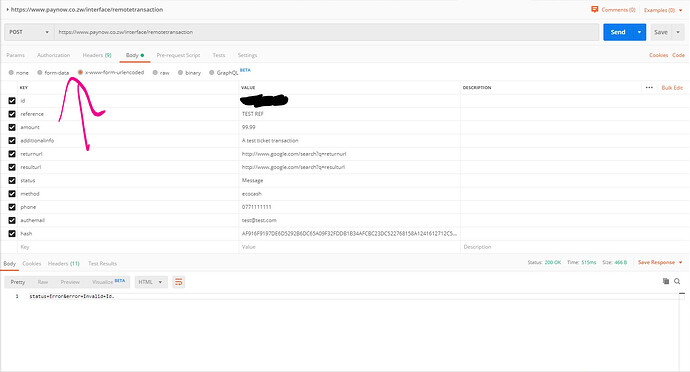This screenshot has height=372, width=690.
Task: Switch to the Params tab
Action: click(x=15, y=55)
